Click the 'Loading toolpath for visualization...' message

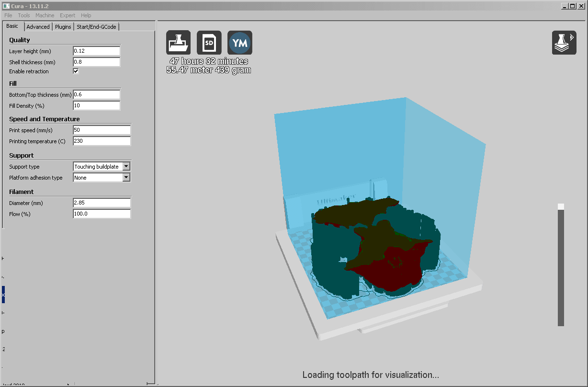(x=371, y=375)
